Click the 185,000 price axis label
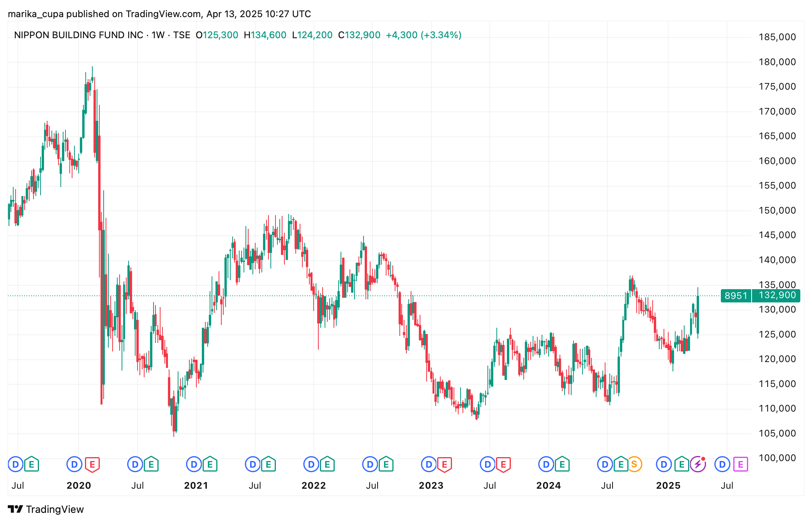812x523 pixels. tap(777, 37)
